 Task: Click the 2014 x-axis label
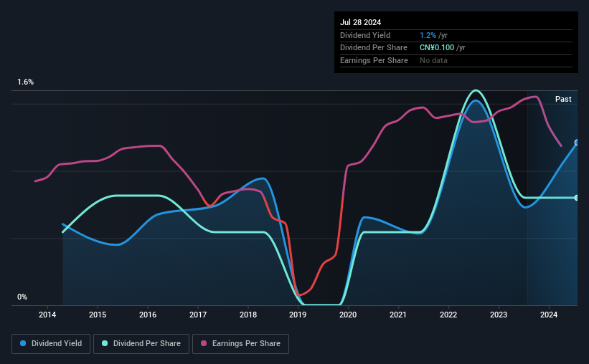pyautogui.click(x=47, y=315)
